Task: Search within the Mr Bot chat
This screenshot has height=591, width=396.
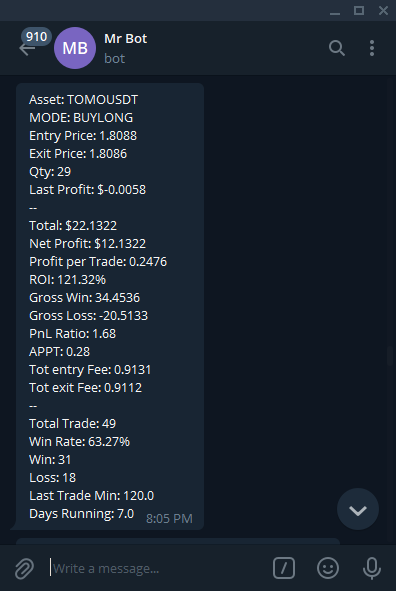Action: point(336,48)
